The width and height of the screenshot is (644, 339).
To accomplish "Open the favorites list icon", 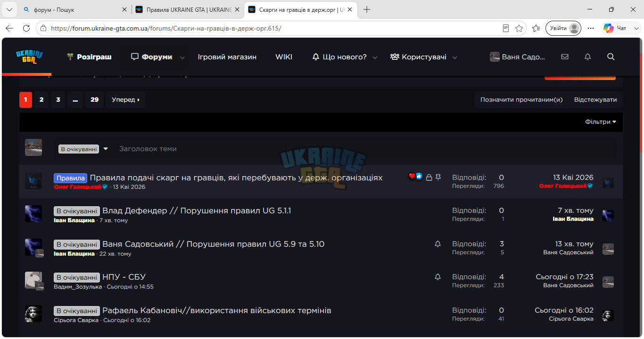I will click(536, 28).
